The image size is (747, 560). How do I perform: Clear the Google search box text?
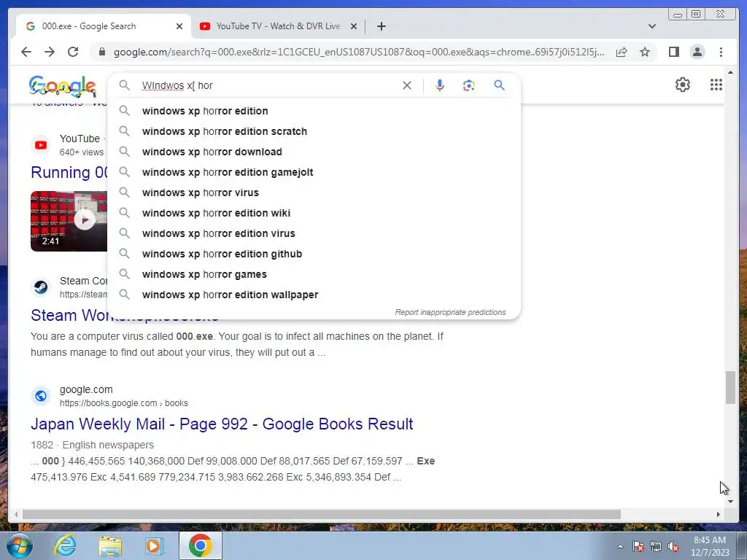coord(407,85)
